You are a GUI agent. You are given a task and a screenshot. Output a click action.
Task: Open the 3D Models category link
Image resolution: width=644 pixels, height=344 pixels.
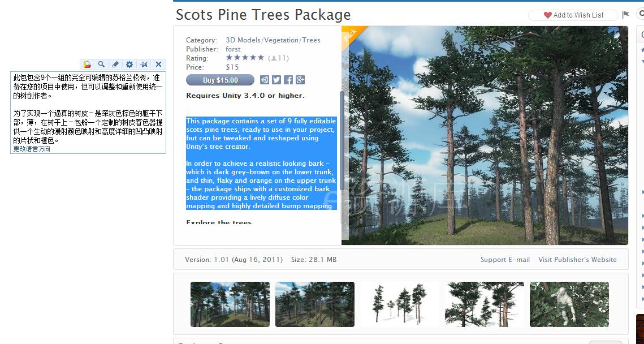(243, 40)
